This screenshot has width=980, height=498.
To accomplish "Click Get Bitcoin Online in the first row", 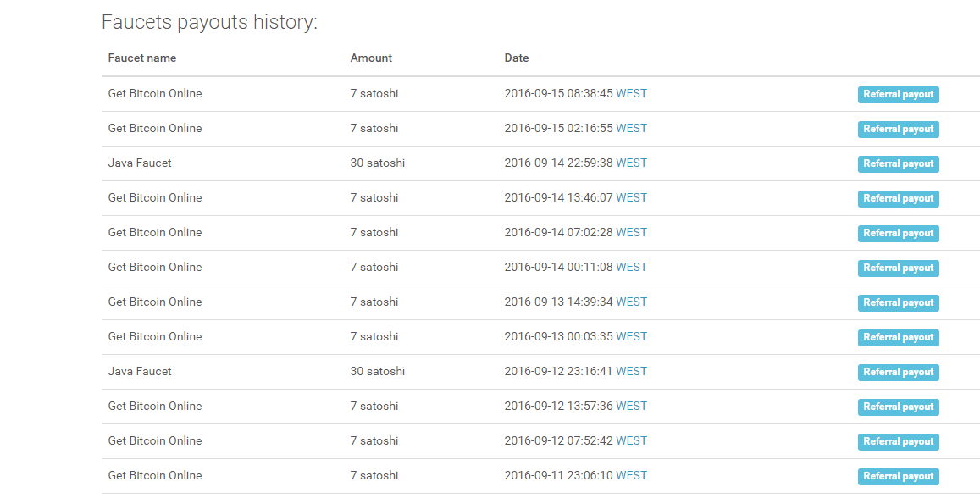I will (x=154, y=93).
